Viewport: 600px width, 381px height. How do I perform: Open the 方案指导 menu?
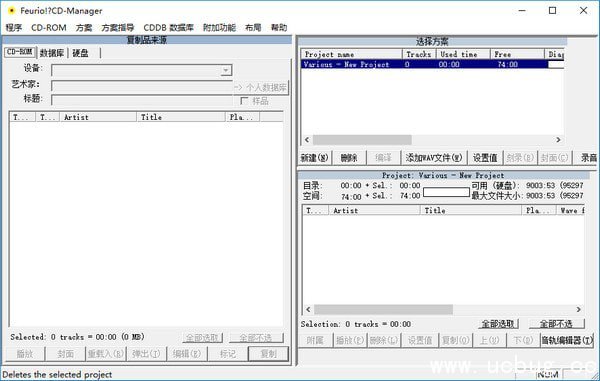click(118, 28)
